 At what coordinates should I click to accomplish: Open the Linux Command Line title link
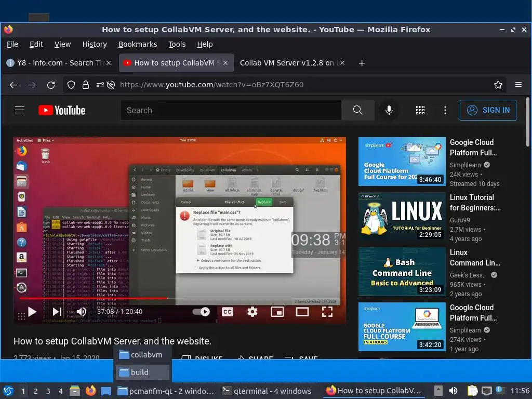475,258
